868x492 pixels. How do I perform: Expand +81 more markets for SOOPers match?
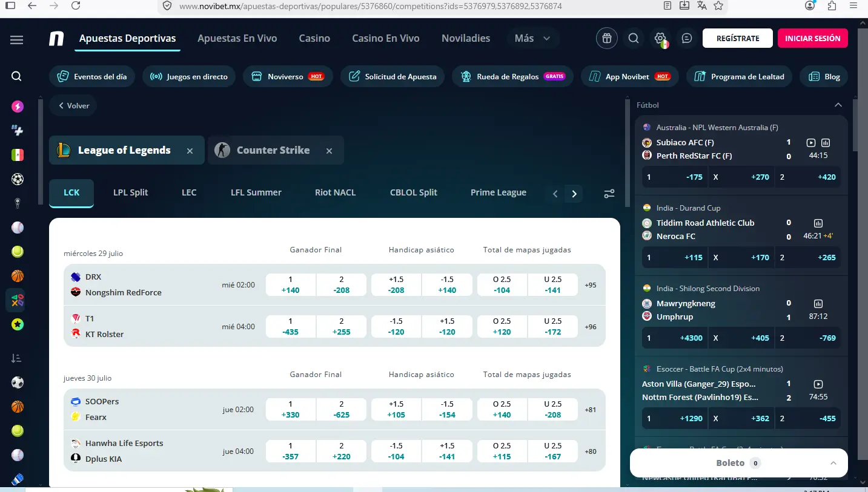click(x=591, y=409)
